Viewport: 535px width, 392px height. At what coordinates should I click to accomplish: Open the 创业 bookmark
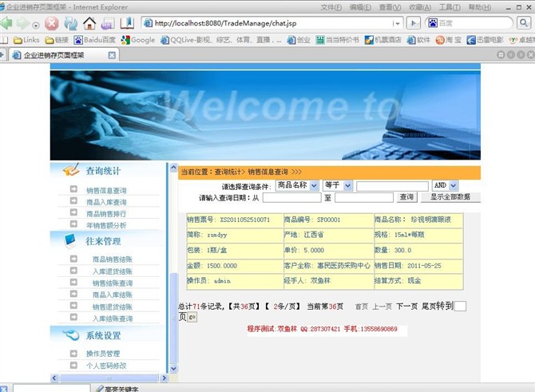tap(299, 40)
